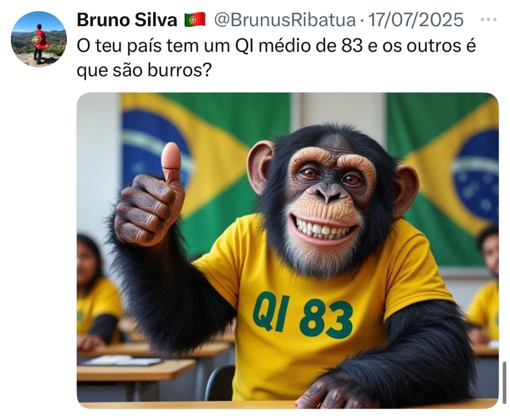
Task: Click the Portugal flag emoji beside the name
Action: (x=195, y=20)
